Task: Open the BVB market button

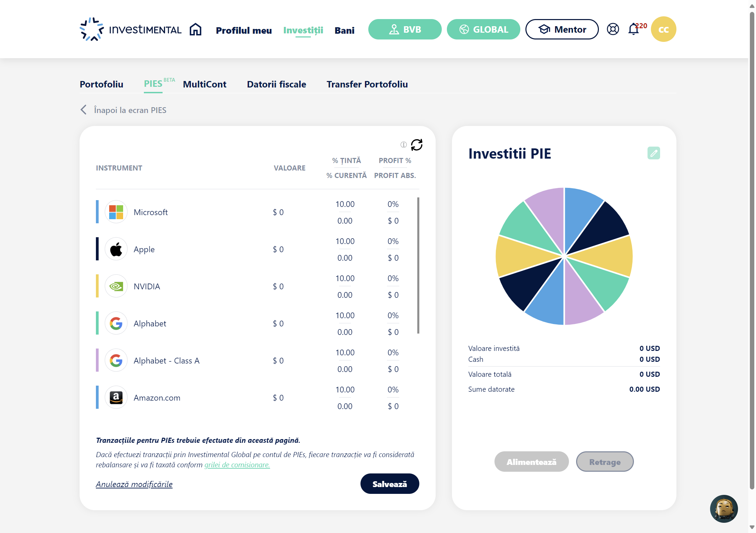Action: (x=405, y=29)
